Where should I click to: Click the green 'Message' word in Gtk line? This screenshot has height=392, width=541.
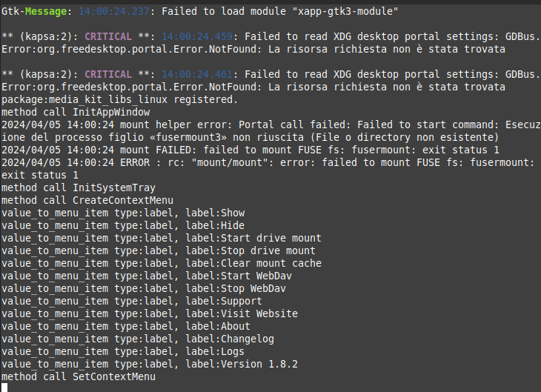46,11
